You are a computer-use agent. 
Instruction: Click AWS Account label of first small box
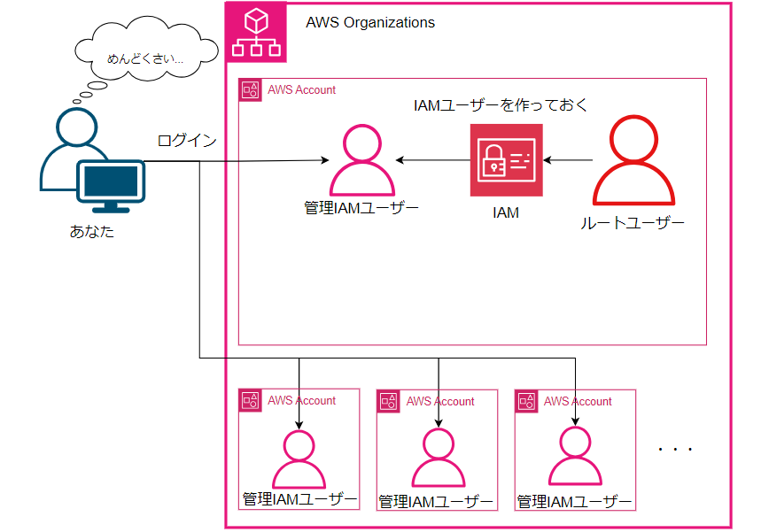point(301,401)
